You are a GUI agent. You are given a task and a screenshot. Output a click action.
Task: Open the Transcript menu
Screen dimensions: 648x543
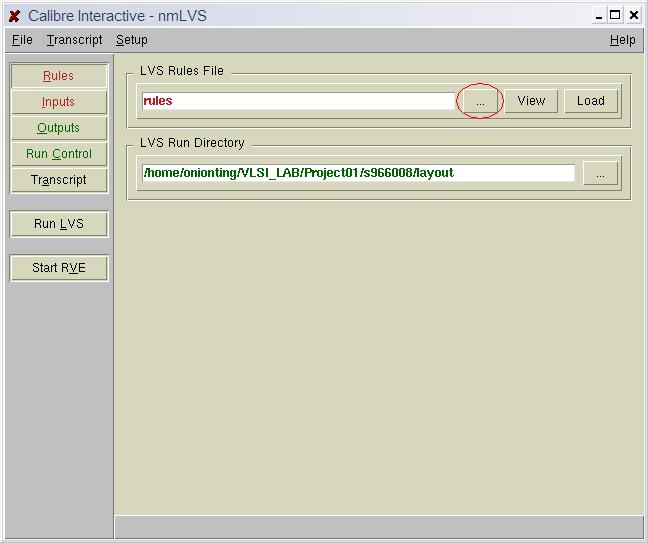click(x=74, y=40)
